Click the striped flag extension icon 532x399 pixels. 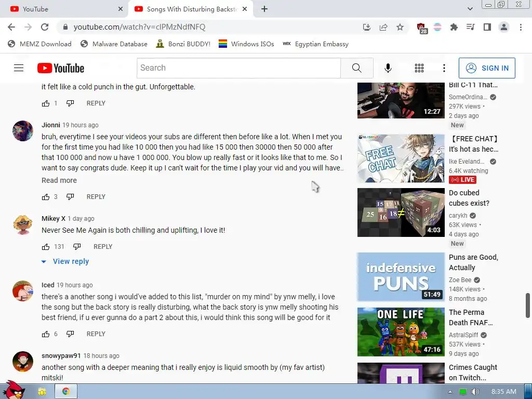(437, 27)
